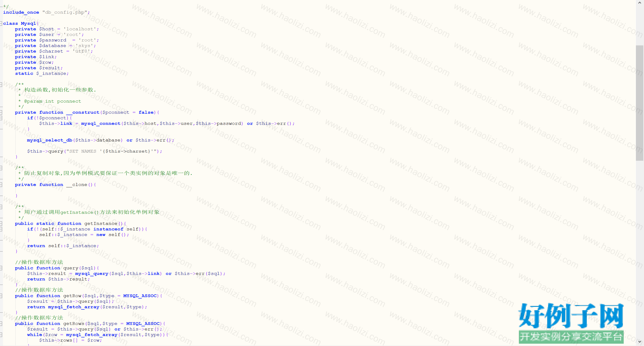Viewport: 644px width, 346px height.
Task: Click the $charset = 'utf8' line
Action: coord(54,51)
